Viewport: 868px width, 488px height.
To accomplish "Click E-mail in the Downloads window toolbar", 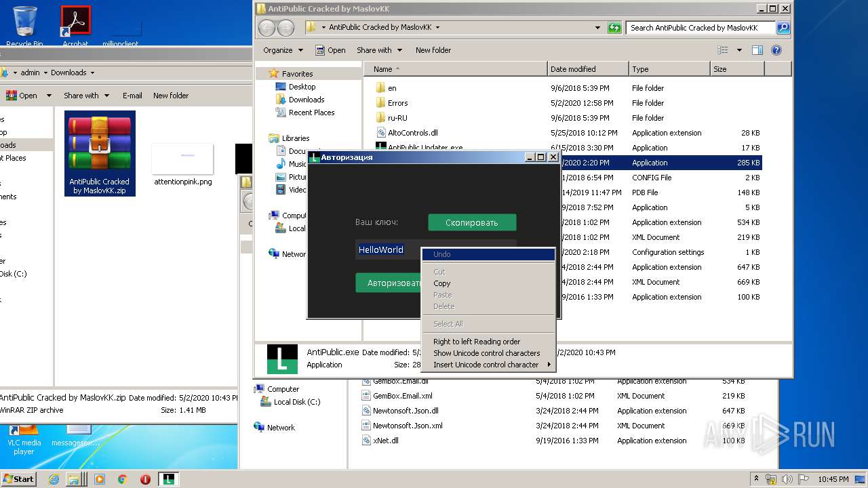I will coord(132,96).
